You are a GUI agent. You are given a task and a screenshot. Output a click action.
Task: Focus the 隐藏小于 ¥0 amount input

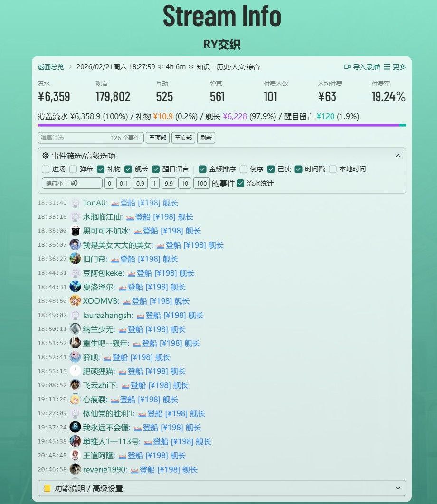tap(72, 183)
